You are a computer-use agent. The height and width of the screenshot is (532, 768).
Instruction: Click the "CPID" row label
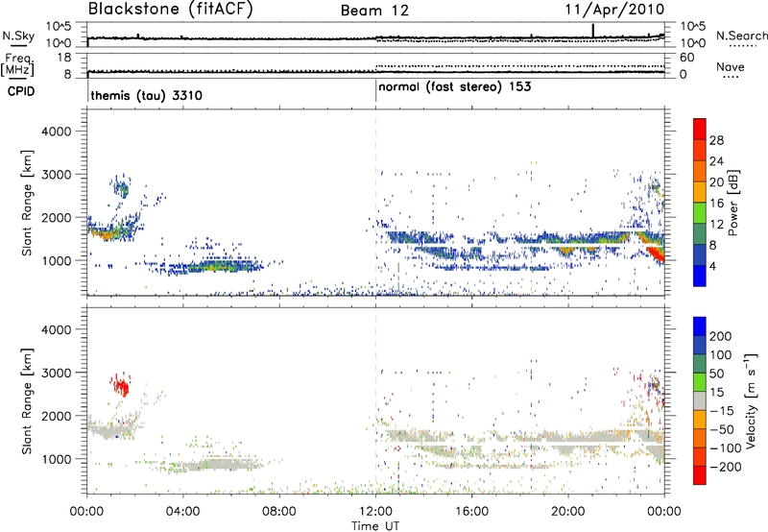pos(21,91)
